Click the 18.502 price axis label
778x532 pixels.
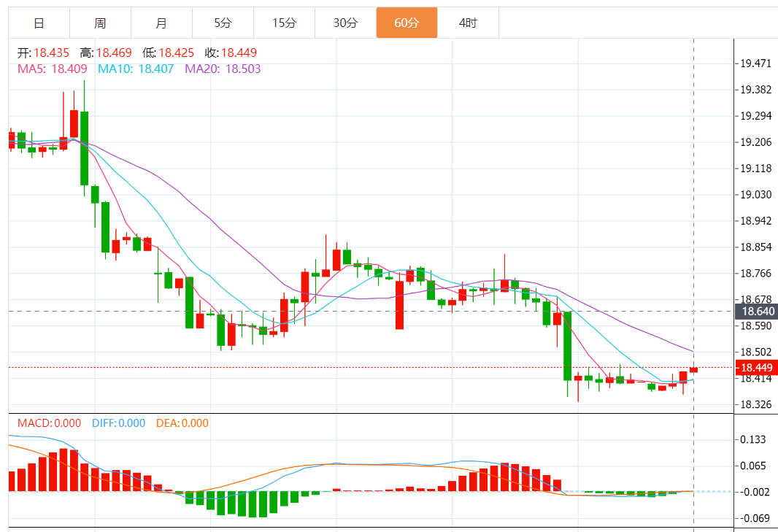click(x=755, y=352)
